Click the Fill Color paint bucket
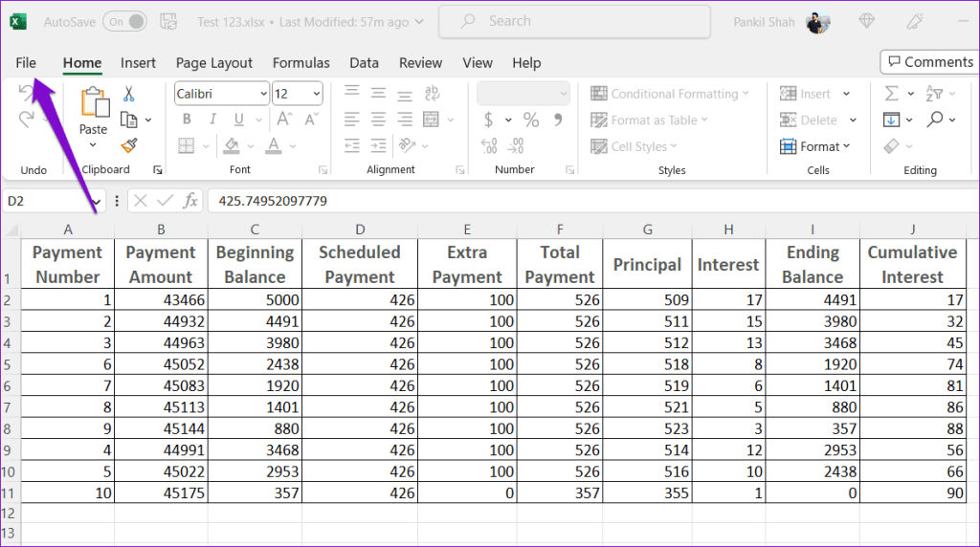The width and height of the screenshot is (980, 547). click(232, 145)
